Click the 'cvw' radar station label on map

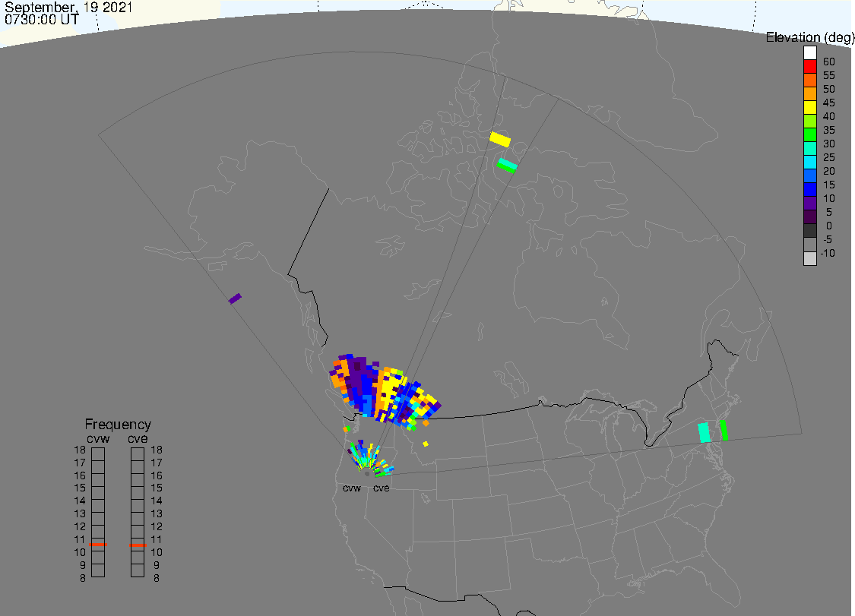[352, 488]
